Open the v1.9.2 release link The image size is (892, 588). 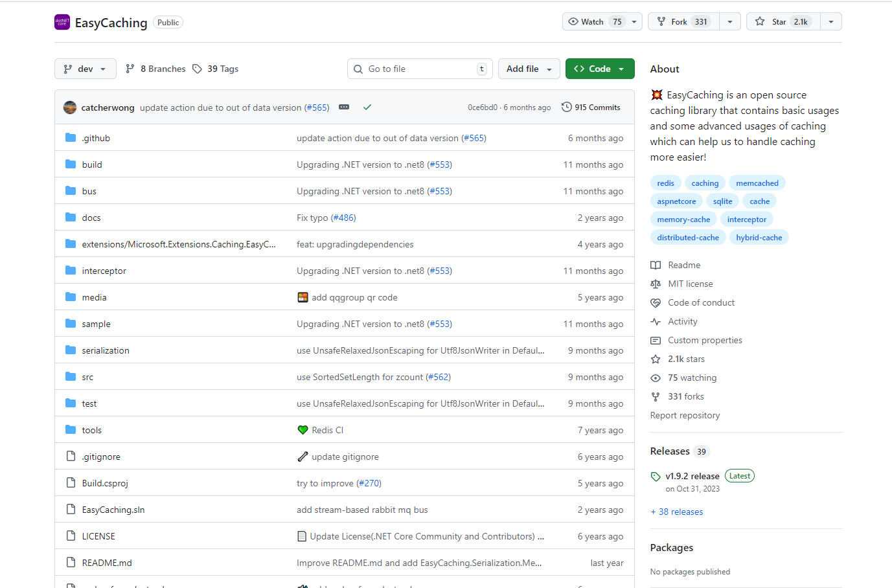692,476
